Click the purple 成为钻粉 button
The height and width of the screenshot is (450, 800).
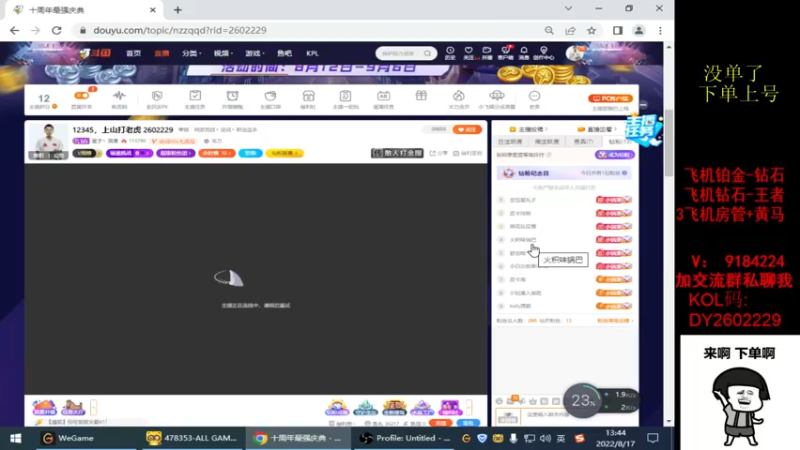pyautogui.click(x=614, y=155)
